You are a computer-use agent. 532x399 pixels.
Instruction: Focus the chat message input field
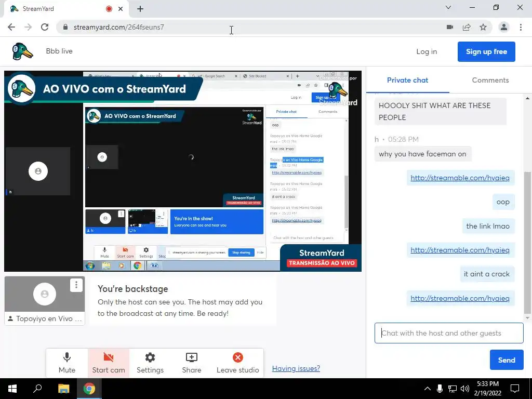tap(449, 333)
